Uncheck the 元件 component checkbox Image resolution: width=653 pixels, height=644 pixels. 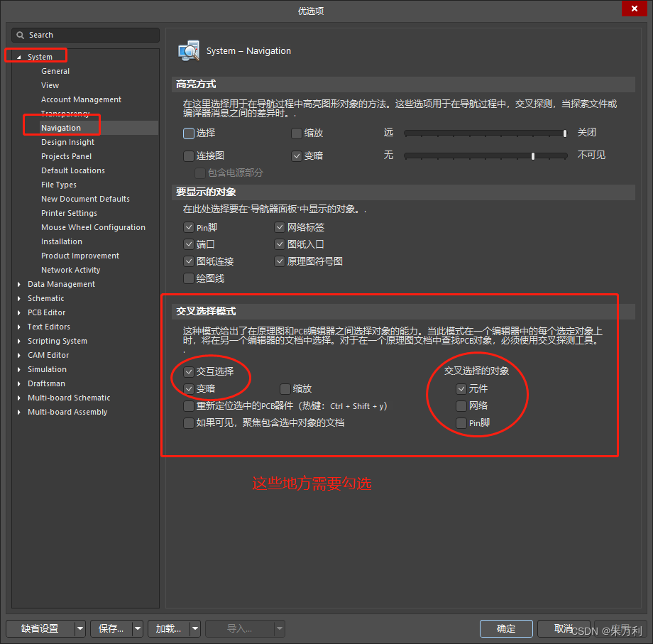coord(461,388)
